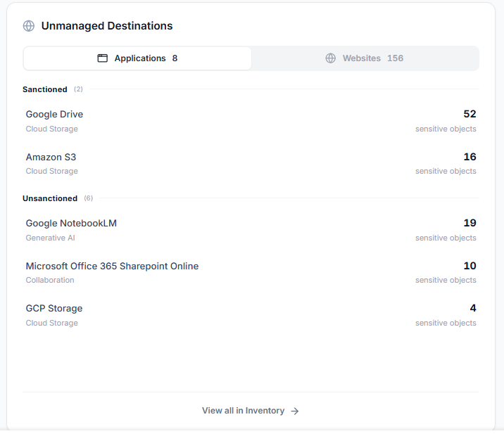This screenshot has height=436, width=504.
Task: Click the globe icon in Websites tab
Action: tap(330, 58)
